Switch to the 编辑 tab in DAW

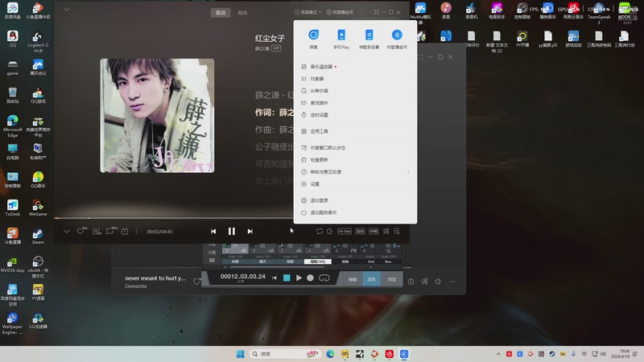click(353, 279)
